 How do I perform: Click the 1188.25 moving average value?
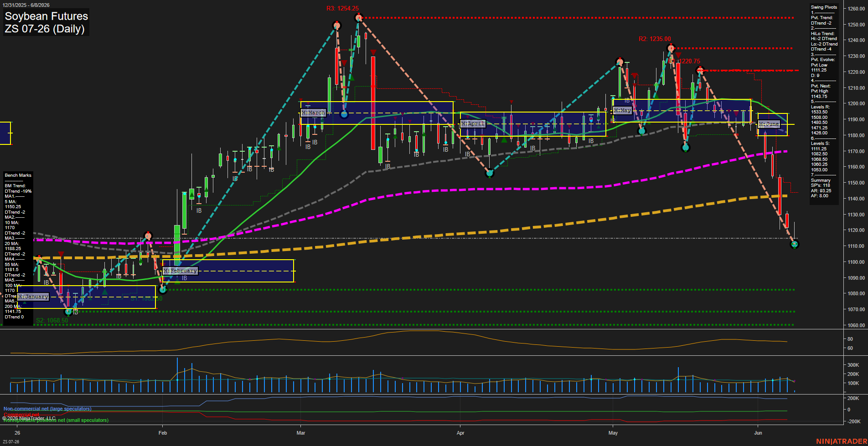coord(13,249)
